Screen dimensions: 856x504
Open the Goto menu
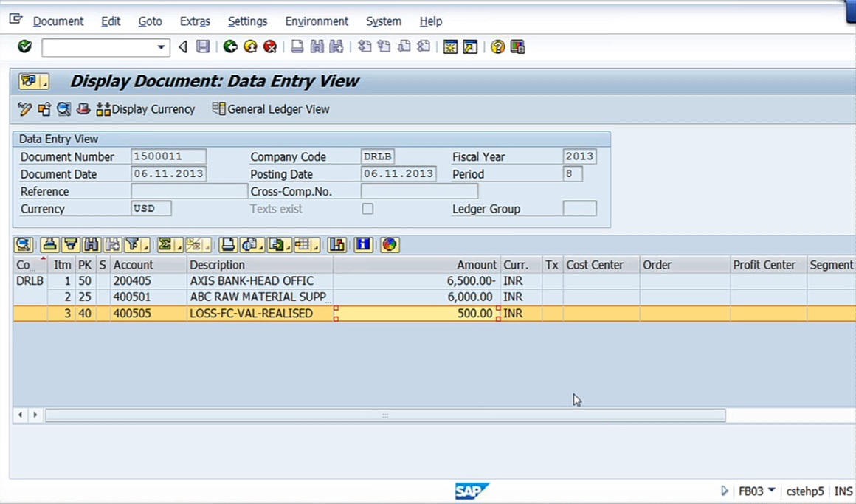[150, 21]
